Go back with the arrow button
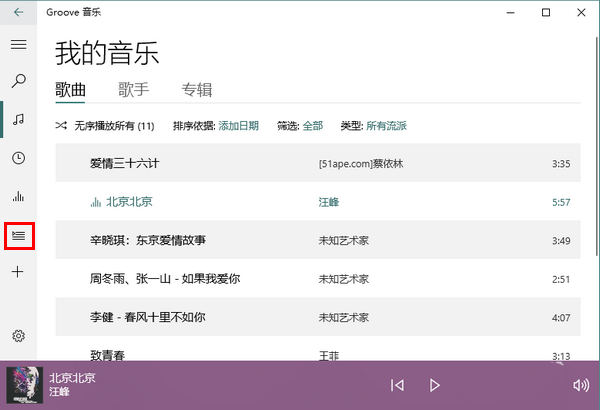This screenshot has width=600, height=410. (18, 12)
